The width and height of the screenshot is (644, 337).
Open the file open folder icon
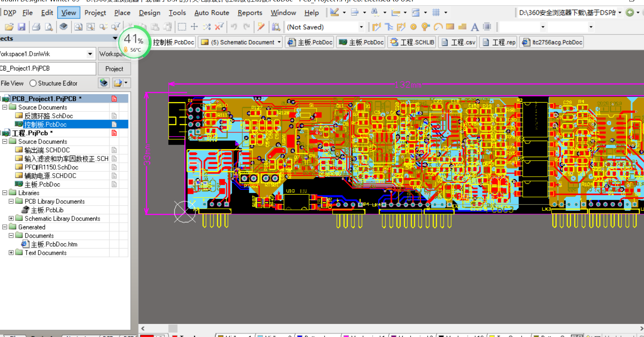9,27
